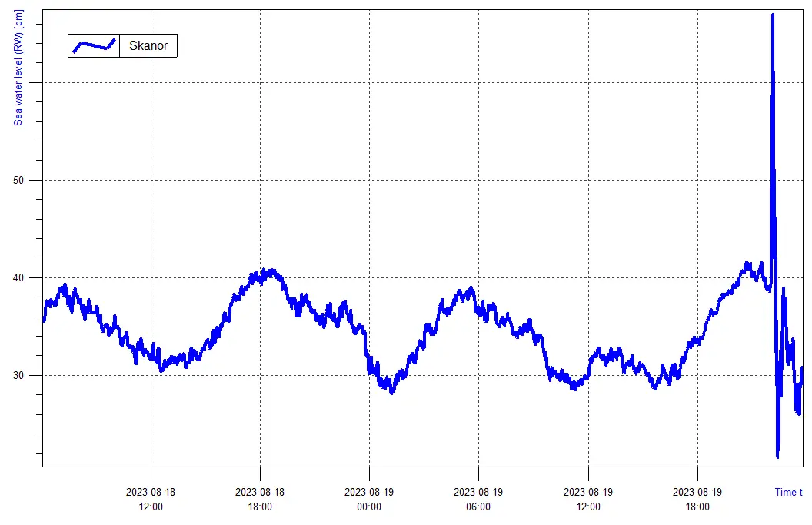Image resolution: width=812 pixels, height=525 pixels.
Task: Click the Sea water level y-axis title
Action: 18,69
